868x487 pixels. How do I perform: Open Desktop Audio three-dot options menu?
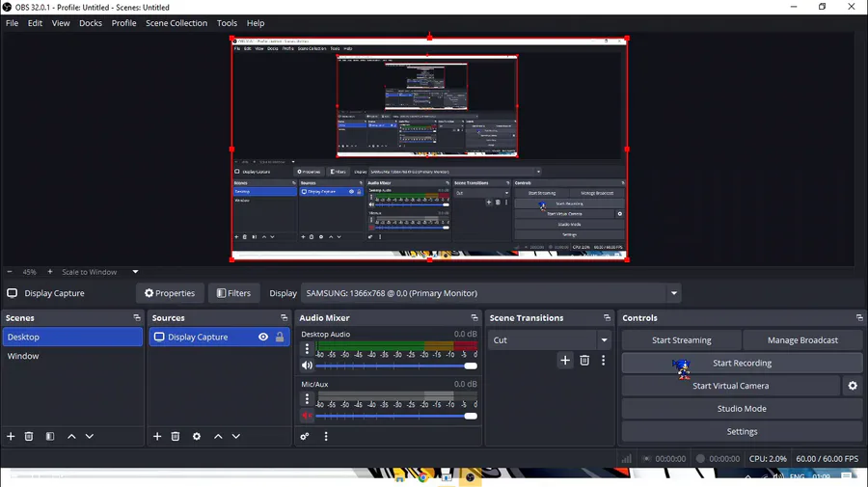307,349
